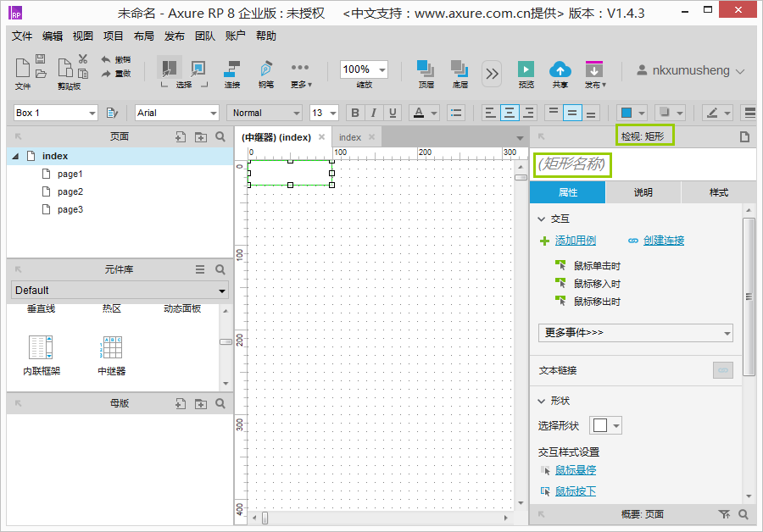
Task: Collapse the index page tree node
Action: 15,156
